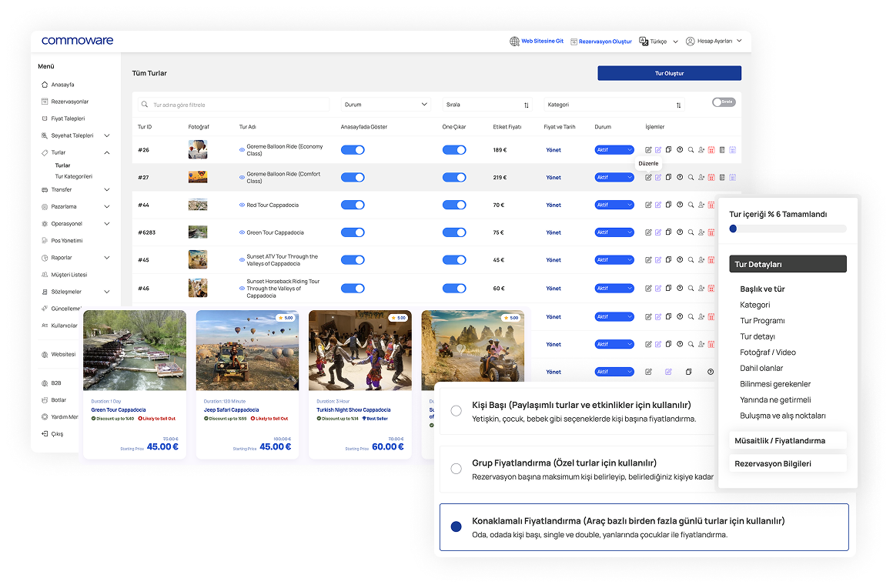This screenshot has height=588, width=893.
Task: Click the edit (Düzenle) icon for tour #27
Action: pos(648,178)
